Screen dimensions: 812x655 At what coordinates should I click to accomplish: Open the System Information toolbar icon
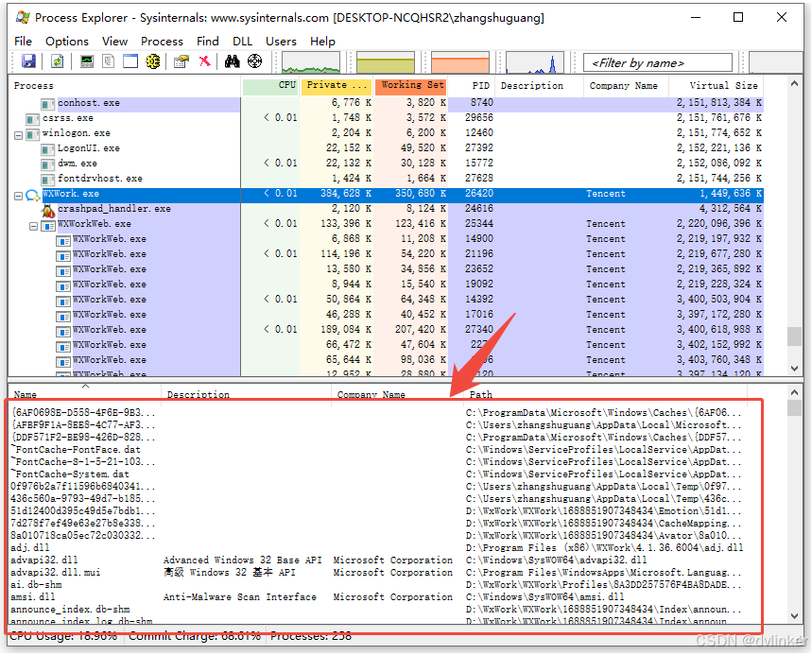pos(87,61)
